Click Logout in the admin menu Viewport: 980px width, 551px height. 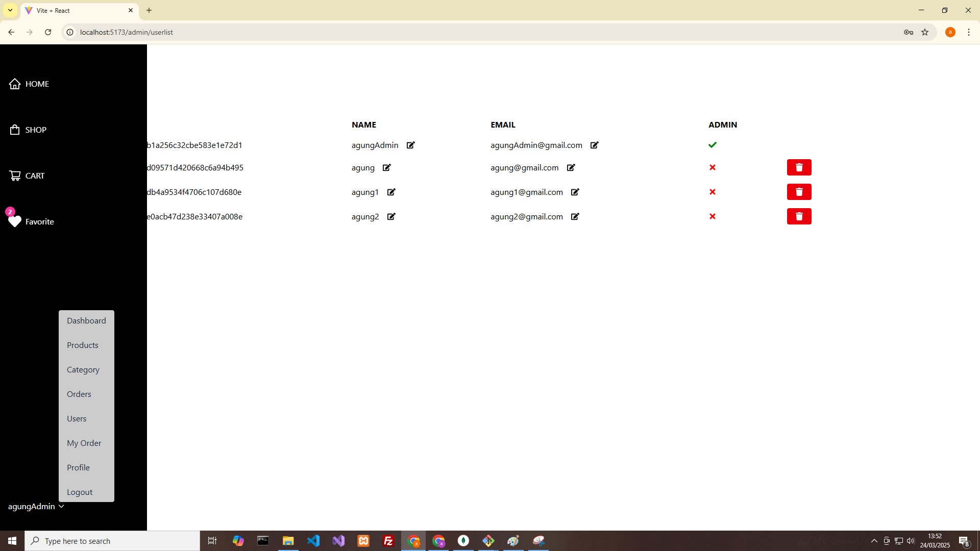pyautogui.click(x=79, y=492)
